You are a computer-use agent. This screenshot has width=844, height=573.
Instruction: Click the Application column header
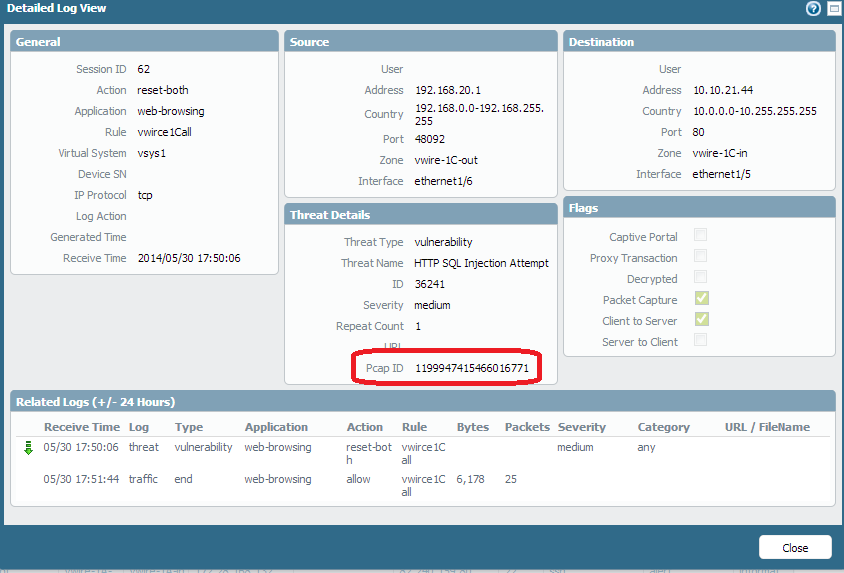(x=276, y=427)
